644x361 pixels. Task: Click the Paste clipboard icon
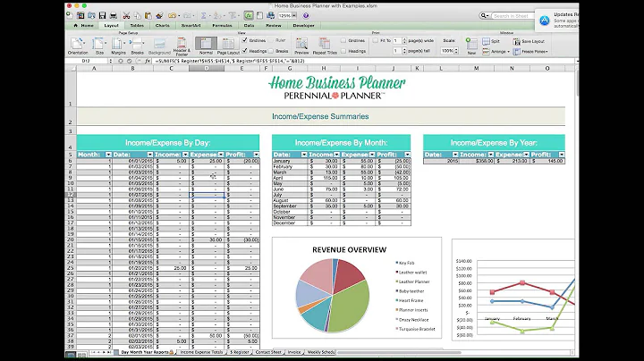148,15
